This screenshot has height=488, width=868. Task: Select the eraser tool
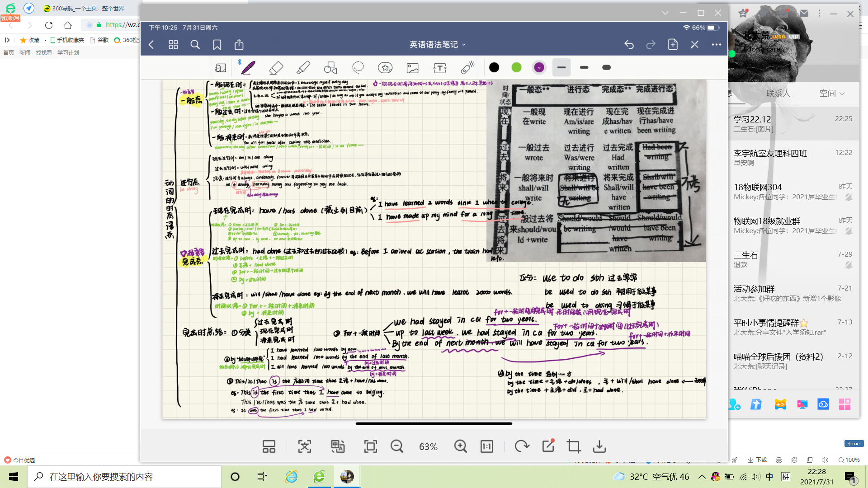[276, 68]
